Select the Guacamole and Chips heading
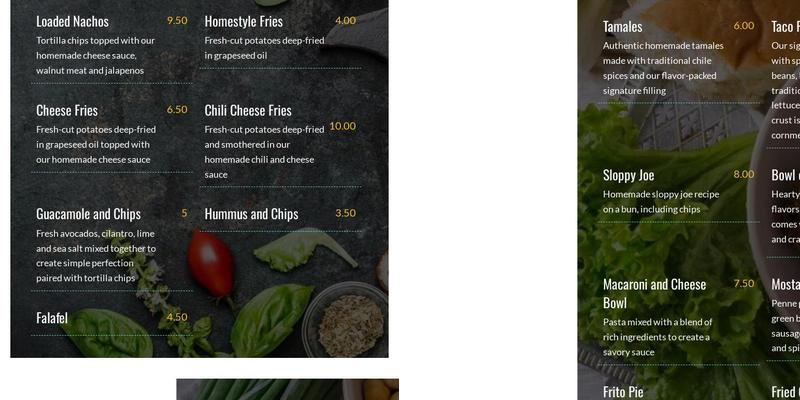Viewport: 800px width, 400px height. [x=88, y=214]
